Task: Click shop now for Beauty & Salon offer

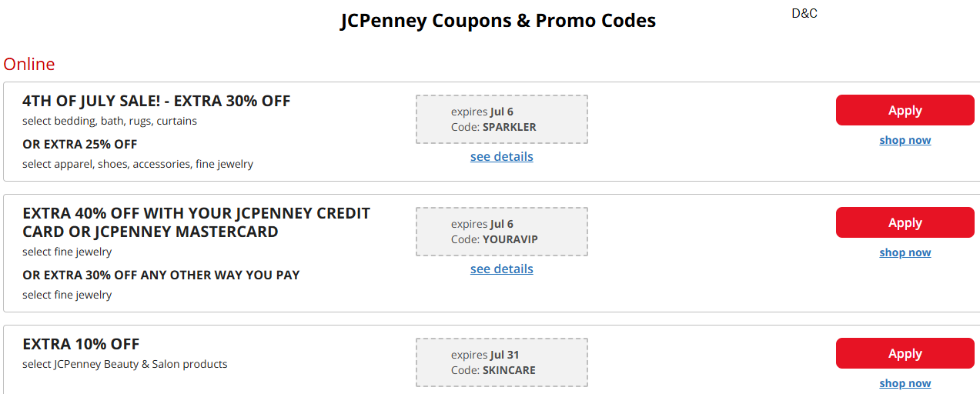Action: coord(905,383)
